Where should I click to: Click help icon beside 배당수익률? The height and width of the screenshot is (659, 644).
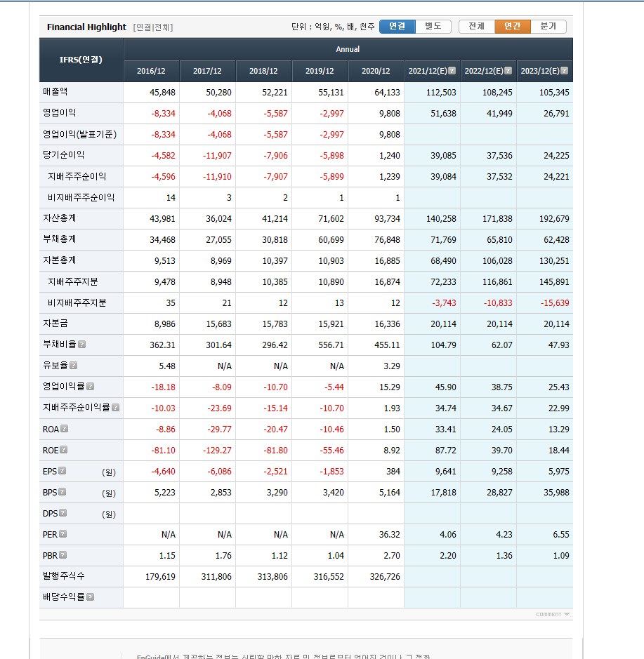click(91, 597)
